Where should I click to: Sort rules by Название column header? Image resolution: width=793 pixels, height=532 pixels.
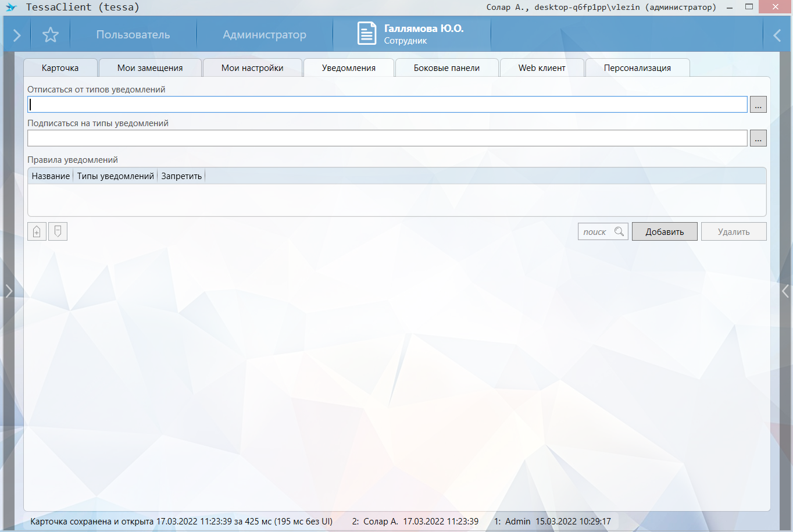point(51,176)
